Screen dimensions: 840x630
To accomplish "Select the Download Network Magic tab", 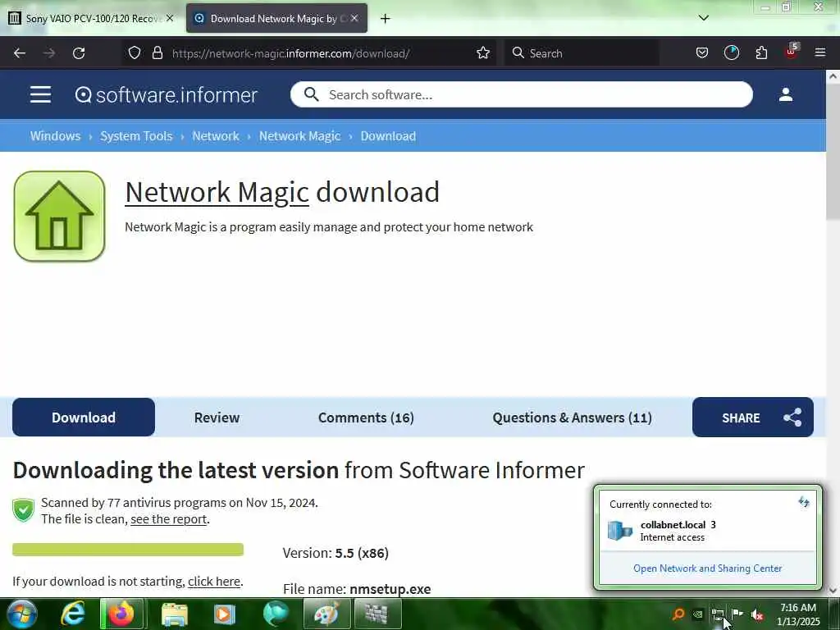I will tap(276, 18).
